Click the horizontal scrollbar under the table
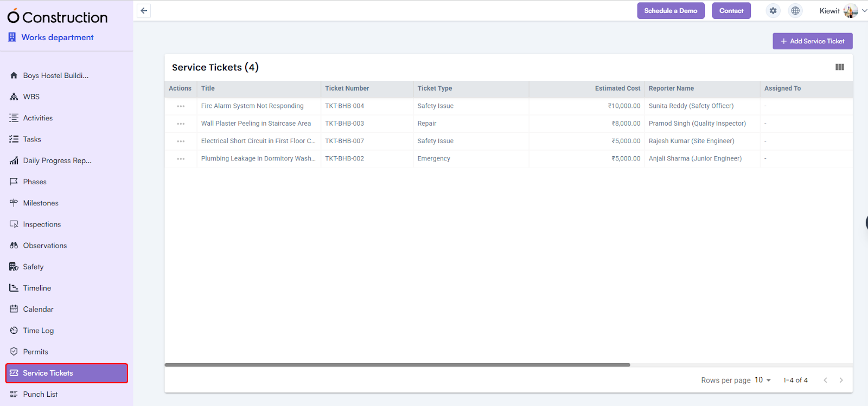Screen dimensions: 868x406 397,365
